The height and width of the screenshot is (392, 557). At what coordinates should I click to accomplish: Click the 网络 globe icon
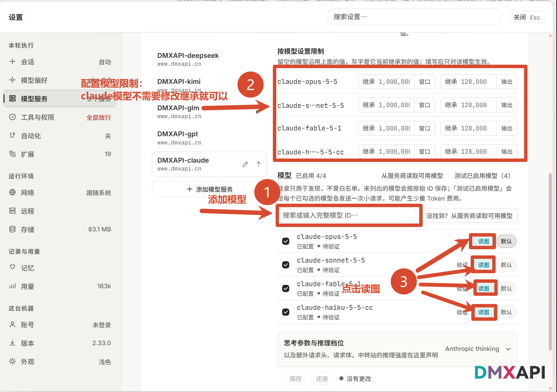pyautogui.click(x=12, y=192)
